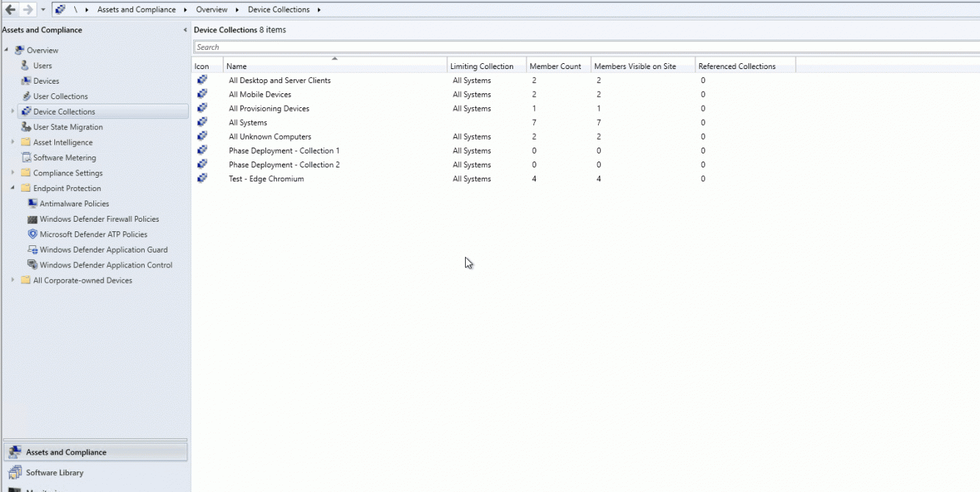Viewport: 980px width, 492px height.
Task: Expand the Compliance Settings node
Action: tap(11, 173)
